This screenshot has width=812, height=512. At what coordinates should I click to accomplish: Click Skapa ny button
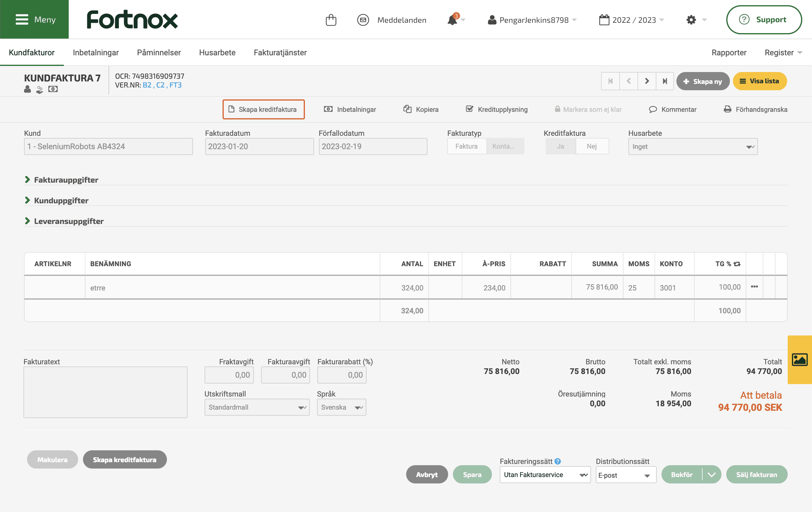[703, 81]
